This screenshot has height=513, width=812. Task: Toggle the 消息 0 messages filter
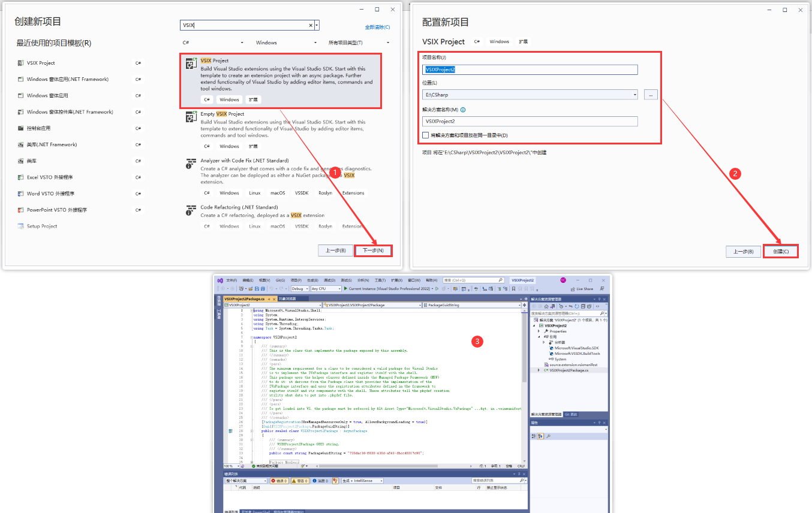click(320, 481)
